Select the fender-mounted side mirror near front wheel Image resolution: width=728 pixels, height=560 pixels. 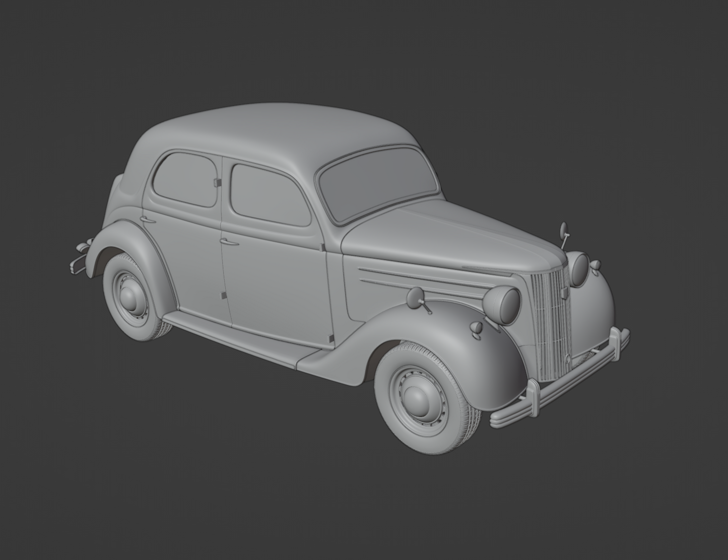tap(418, 299)
